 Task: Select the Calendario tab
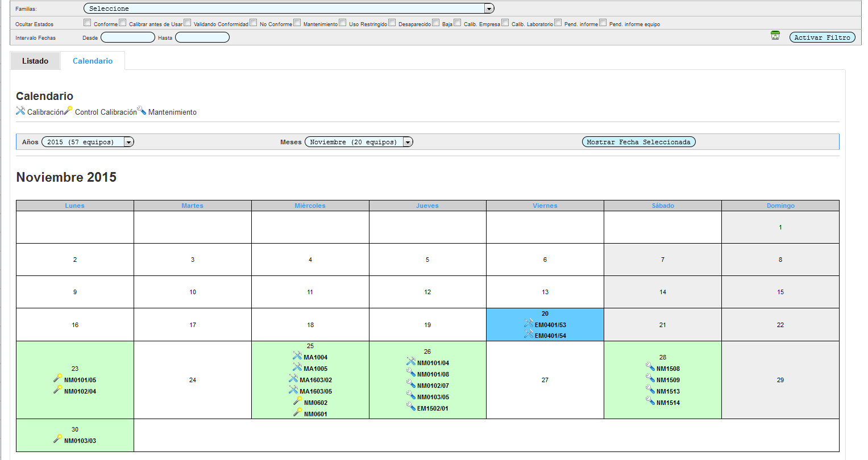click(93, 61)
